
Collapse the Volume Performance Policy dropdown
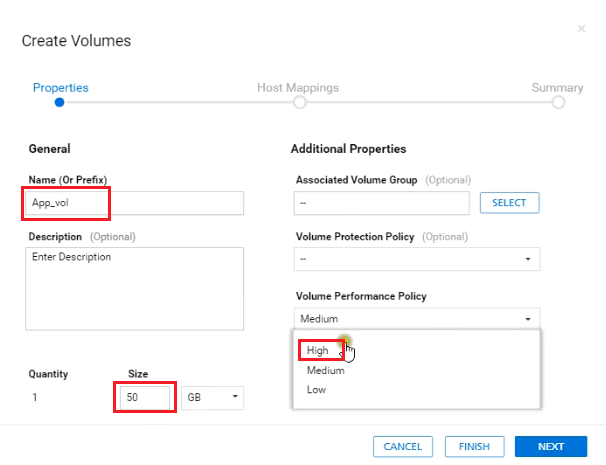417,319
